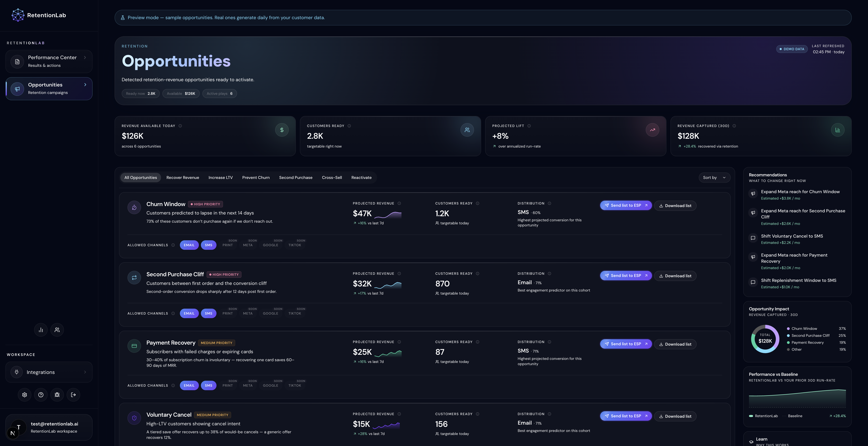Image resolution: width=868 pixels, height=446 pixels.
Task: Click info icon beside Projected Lift
Action: click(x=529, y=126)
